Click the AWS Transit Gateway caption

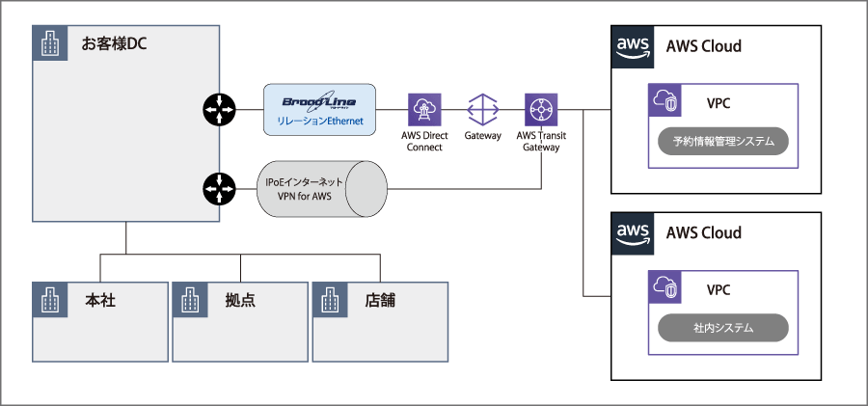coord(541,141)
